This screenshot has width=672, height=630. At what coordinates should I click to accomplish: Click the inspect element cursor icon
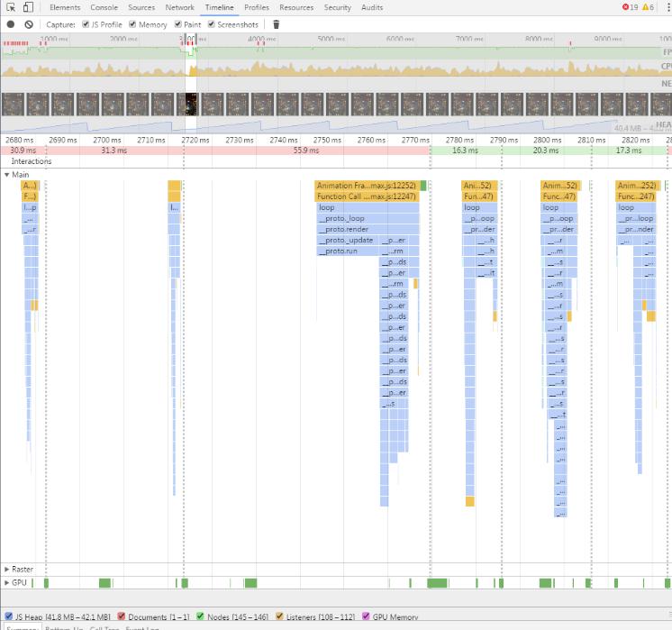pyautogui.click(x=11, y=7)
